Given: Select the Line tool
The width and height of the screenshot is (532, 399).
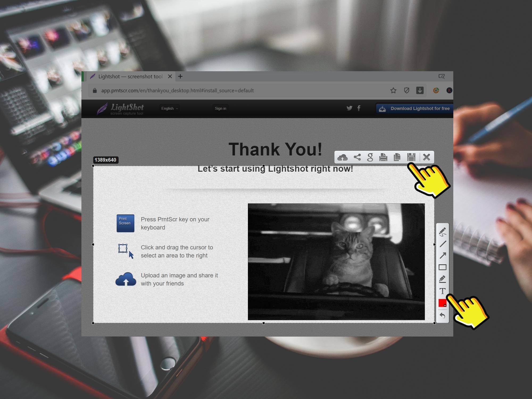Looking at the screenshot, I should click(443, 244).
